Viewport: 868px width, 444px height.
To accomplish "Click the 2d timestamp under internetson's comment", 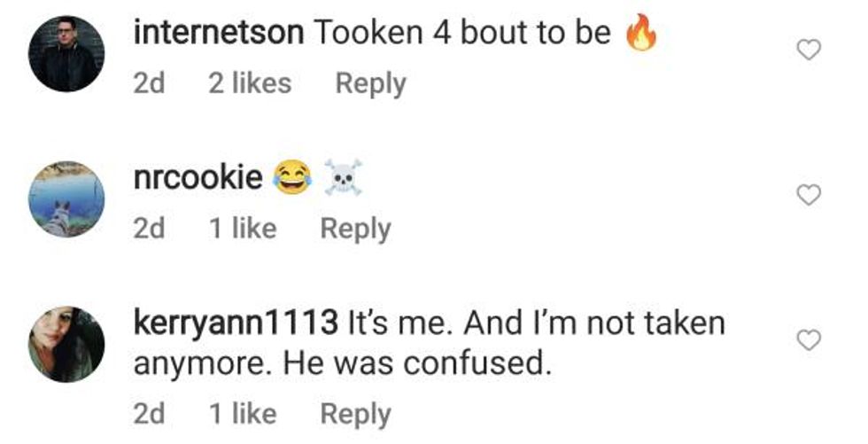I will point(149,84).
